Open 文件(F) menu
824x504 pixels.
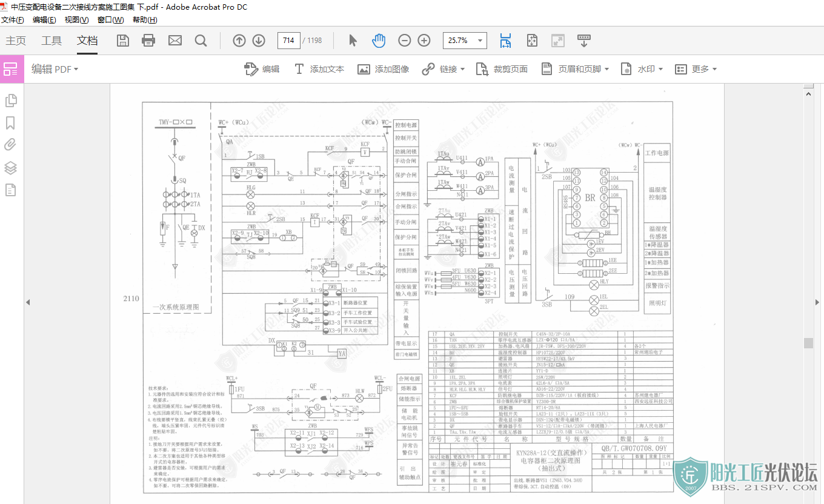[x=13, y=20]
